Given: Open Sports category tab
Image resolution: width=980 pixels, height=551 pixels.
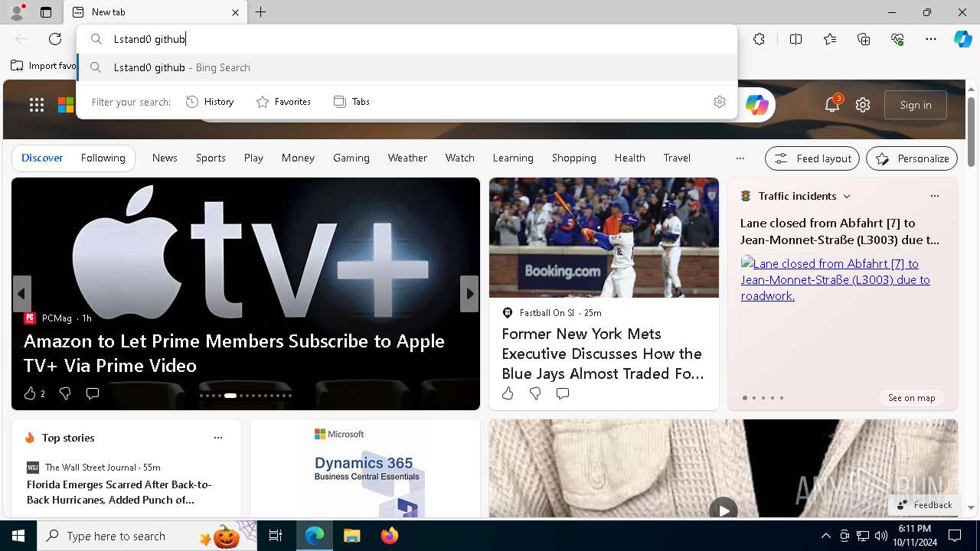Looking at the screenshot, I should (211, 158).
